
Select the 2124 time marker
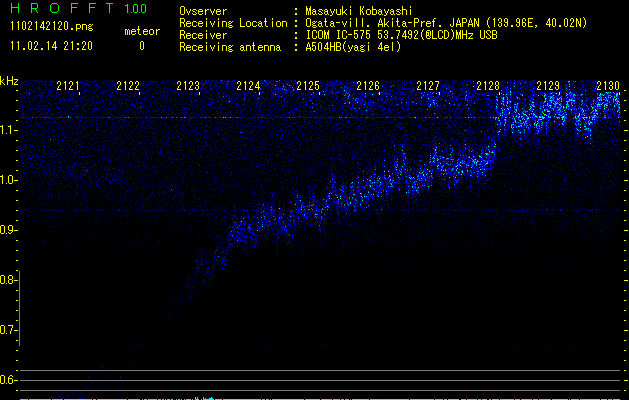249,87
